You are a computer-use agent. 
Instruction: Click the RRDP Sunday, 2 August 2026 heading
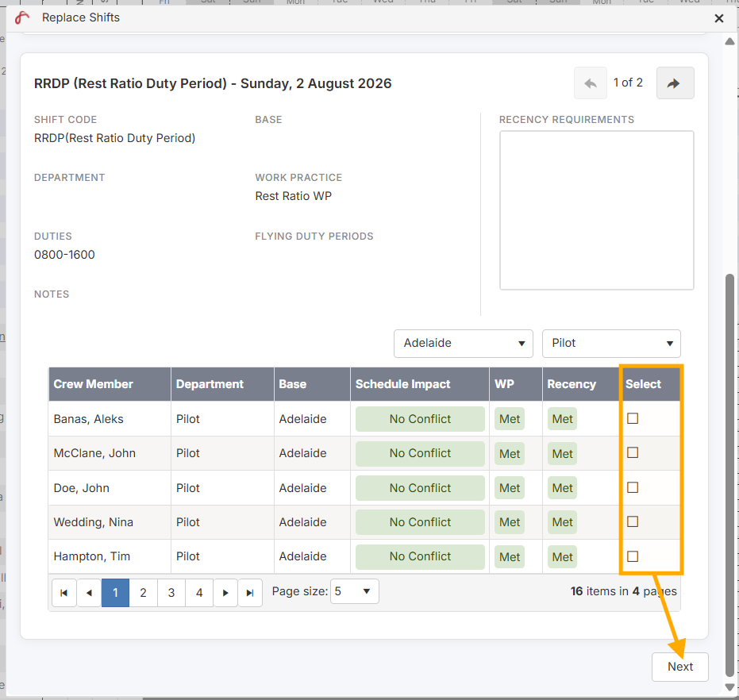click(x=213, y=83)
